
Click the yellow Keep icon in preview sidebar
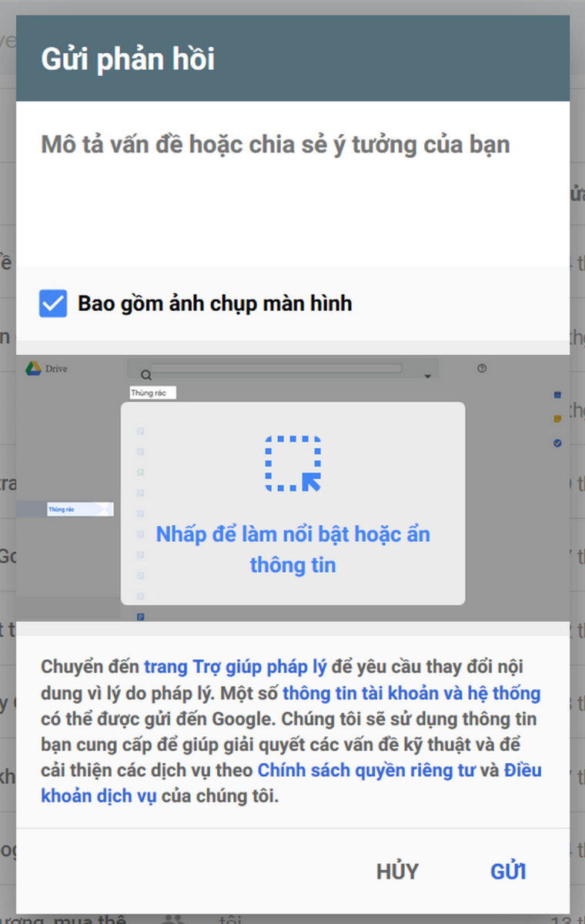click(x=557, y=418)
